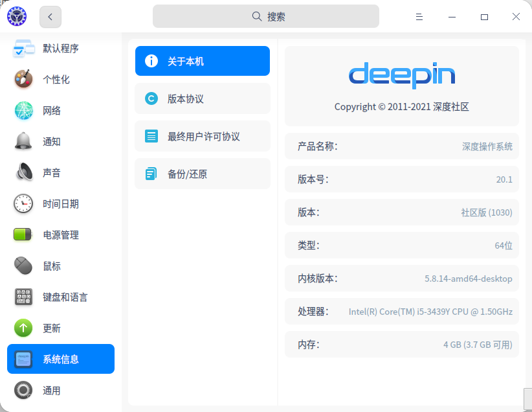The image size is (532, 412).
Task: Click the Date and Time (时间日期) clock icon
Action: (24, 204)
